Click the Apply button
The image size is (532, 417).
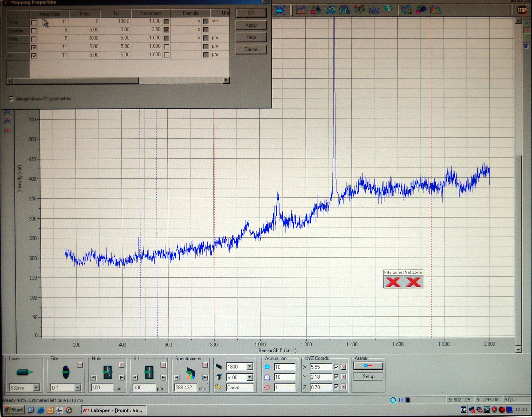[x=251, y=25]
